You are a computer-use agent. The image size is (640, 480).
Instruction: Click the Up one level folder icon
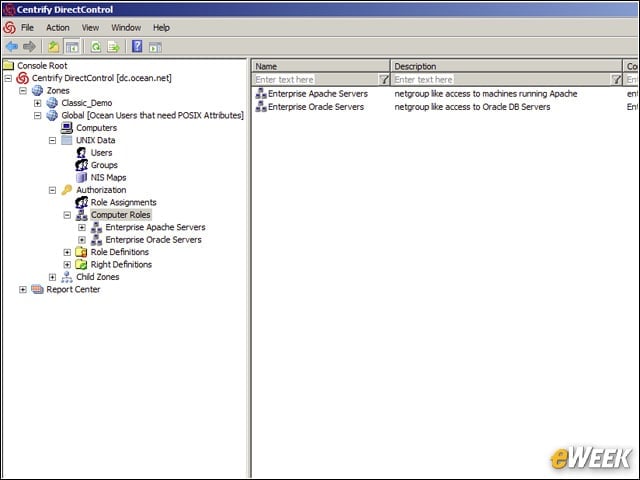[x=53, y=47]
